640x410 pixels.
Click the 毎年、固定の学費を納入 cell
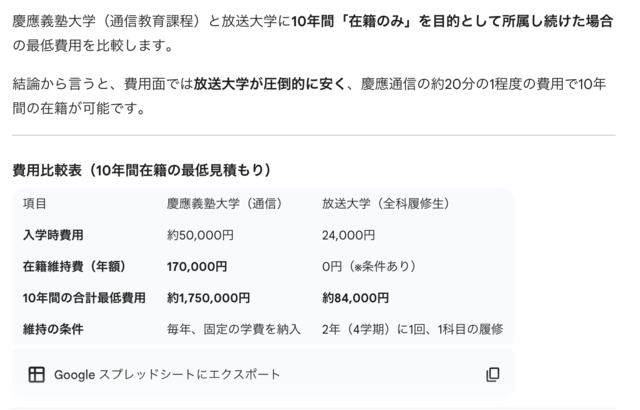(x=234, y=328)
